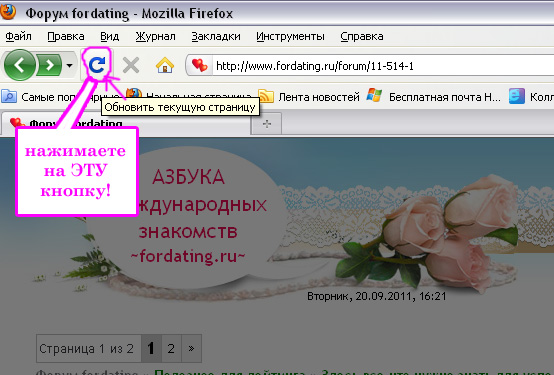Screen dimensions: 554x375
Task: Open a new tab with plus button
Action: [267, 124]
